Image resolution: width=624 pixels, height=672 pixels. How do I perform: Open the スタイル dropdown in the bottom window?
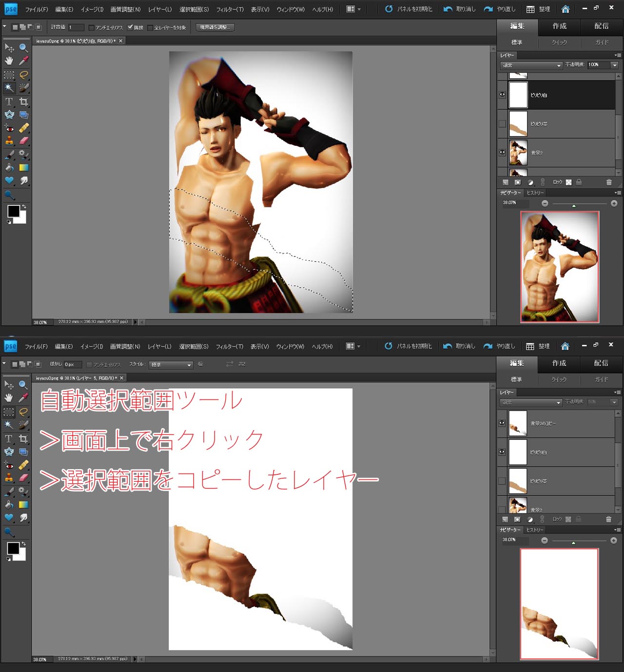pos(171,365)
